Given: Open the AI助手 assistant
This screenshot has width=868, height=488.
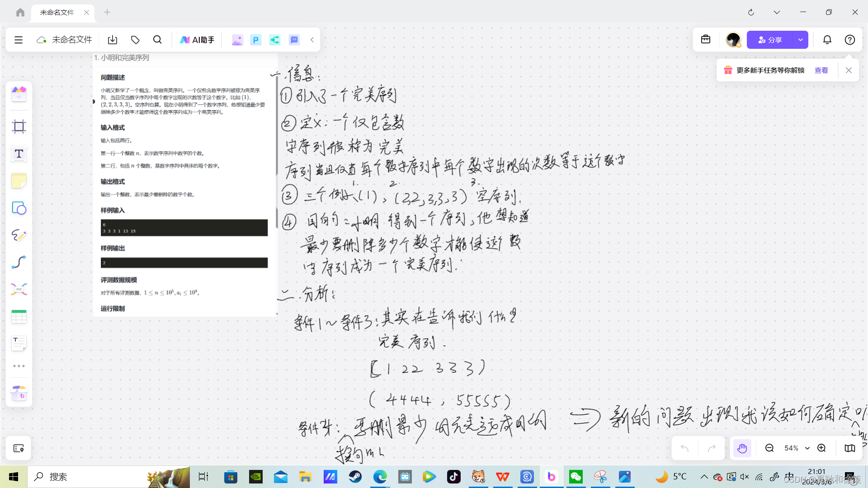Looking at the screenshot, I should click(197, 40).
